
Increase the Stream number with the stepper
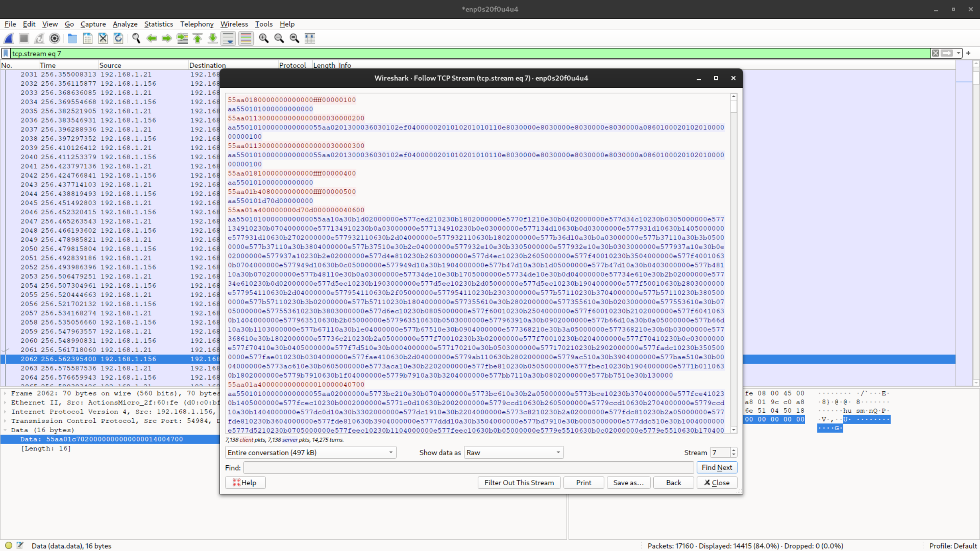pos(733,450)
